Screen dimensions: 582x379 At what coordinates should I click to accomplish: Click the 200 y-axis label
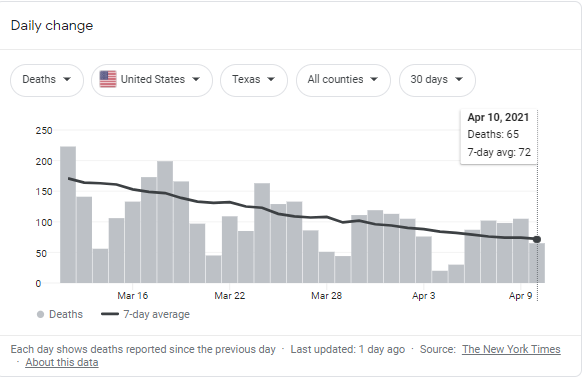[x=44, y=161]
